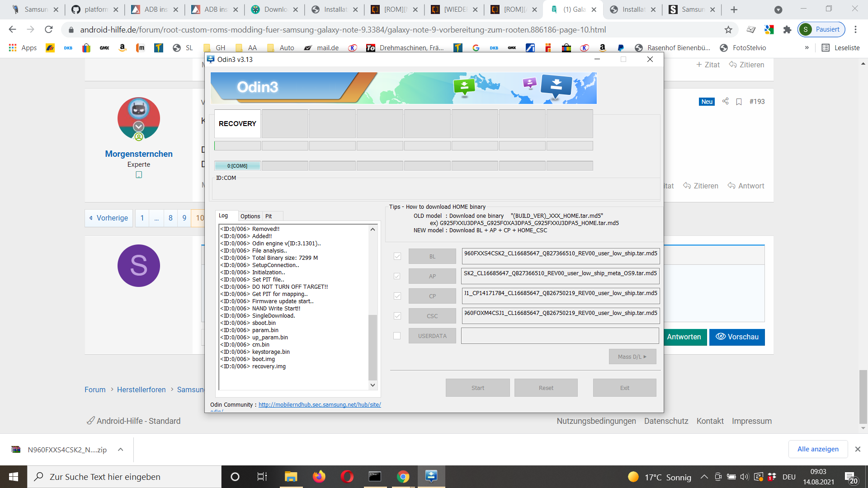Screen dimensions: 868x488
Task: Click the Odin log scrollbar thumb
Action: [x=373, y=347]
